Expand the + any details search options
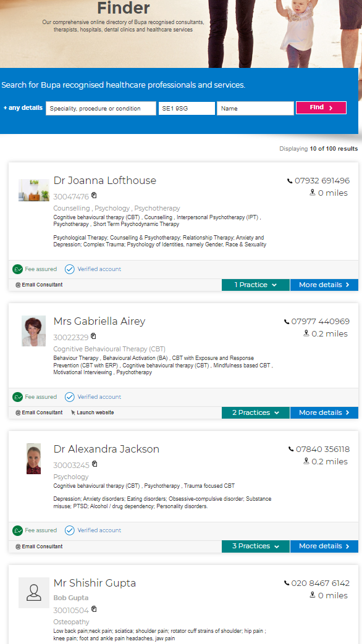362x644 pixels. (23, 108)
